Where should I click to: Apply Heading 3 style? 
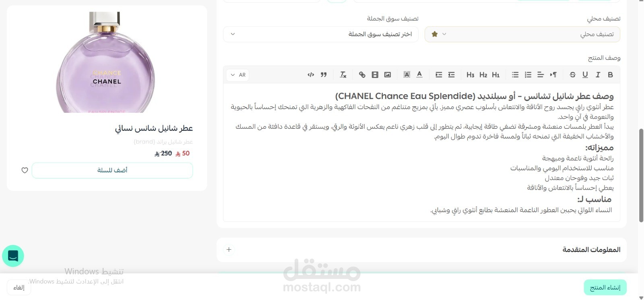[x=471, y=74]
